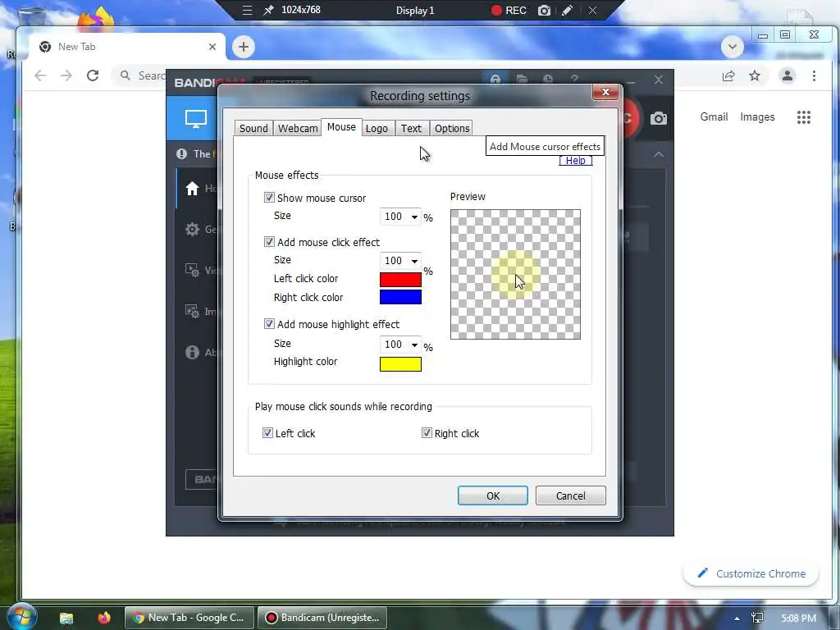Select Bandicam screen recording mode icon
This screenshot has width=840, height=630.
click(195, 118)
